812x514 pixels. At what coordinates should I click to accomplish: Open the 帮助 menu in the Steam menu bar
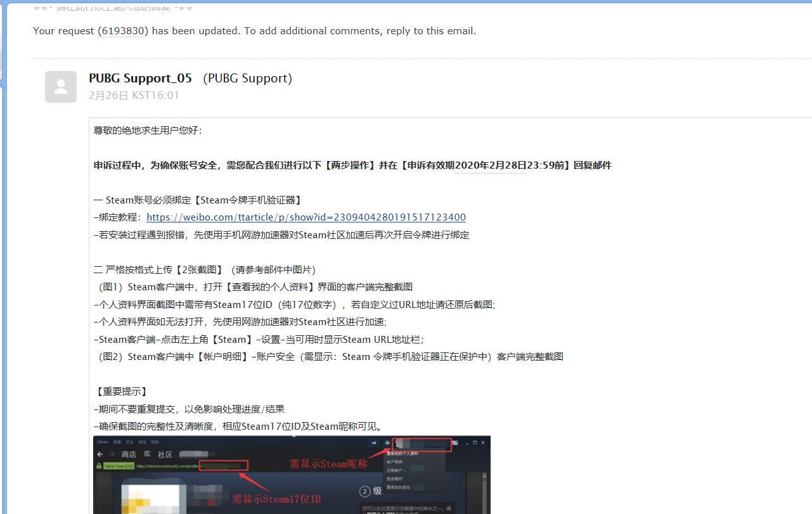coord(154,442)
